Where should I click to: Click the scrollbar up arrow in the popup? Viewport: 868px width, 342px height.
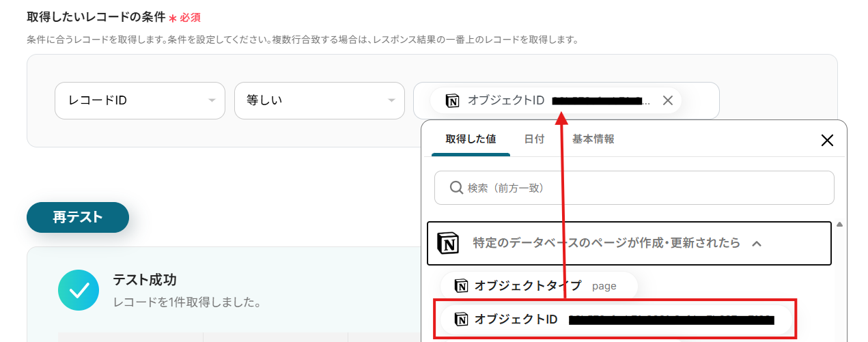[839, 225]
